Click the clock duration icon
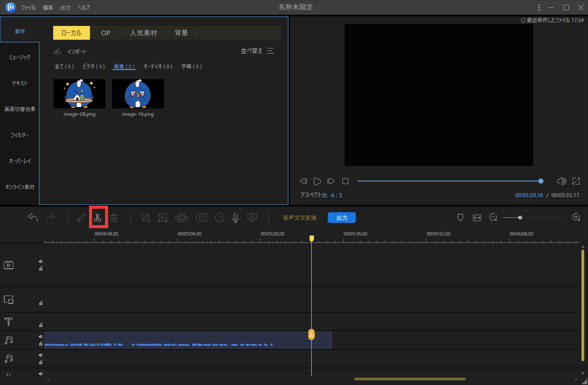Image resolution: width=588 pixels, height=385 pixels. pyautogui.click(x=220, y=218)
